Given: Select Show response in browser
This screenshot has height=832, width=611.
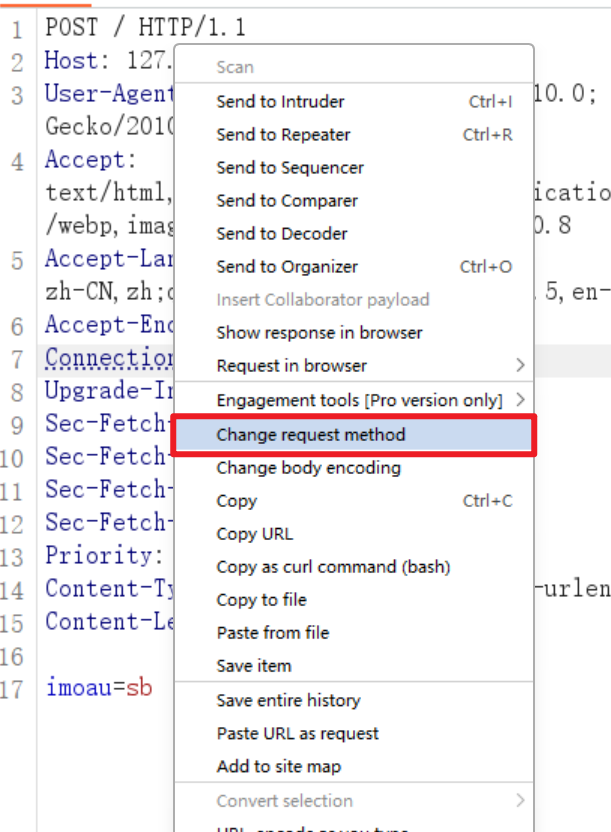Looking at the screenshot, I should 319,332.
